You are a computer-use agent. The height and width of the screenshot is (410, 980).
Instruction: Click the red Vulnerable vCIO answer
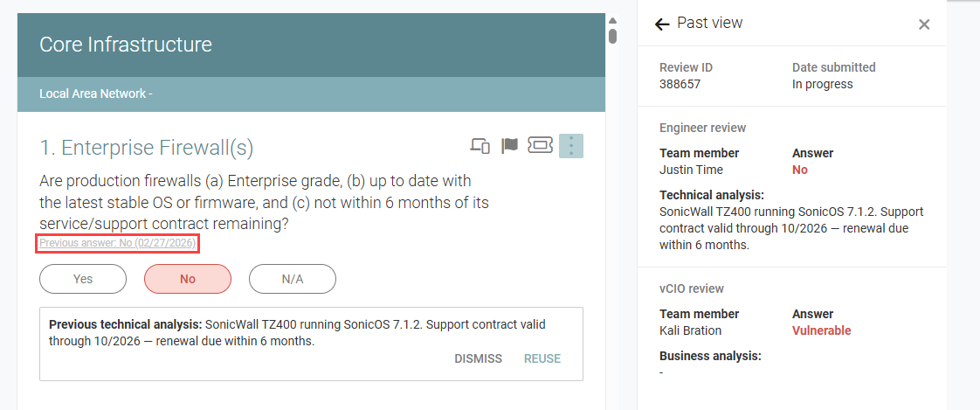pyautogui.click(x=821, y=330)
